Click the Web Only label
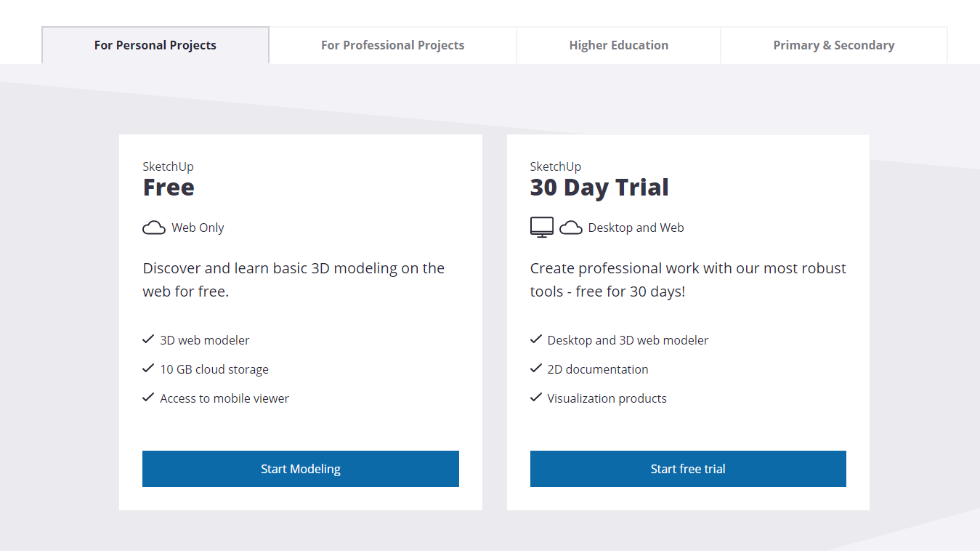 tap(198, 228)
